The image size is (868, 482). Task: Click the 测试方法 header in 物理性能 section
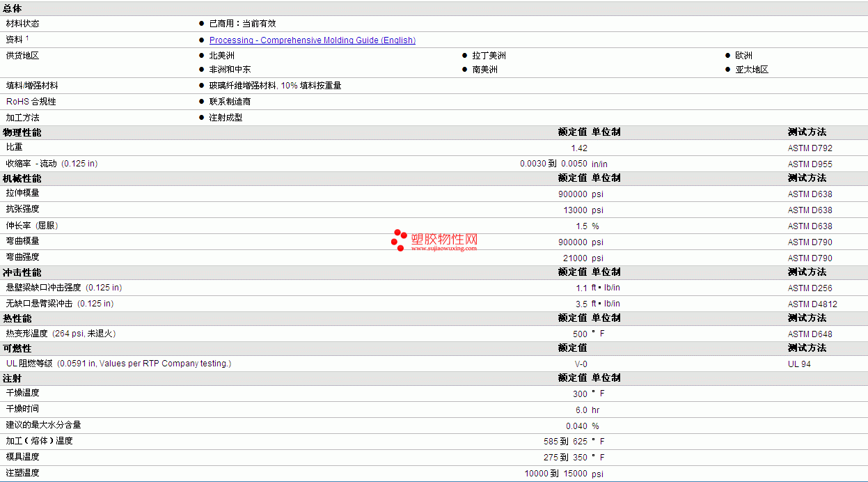click(x=807, y=132)
